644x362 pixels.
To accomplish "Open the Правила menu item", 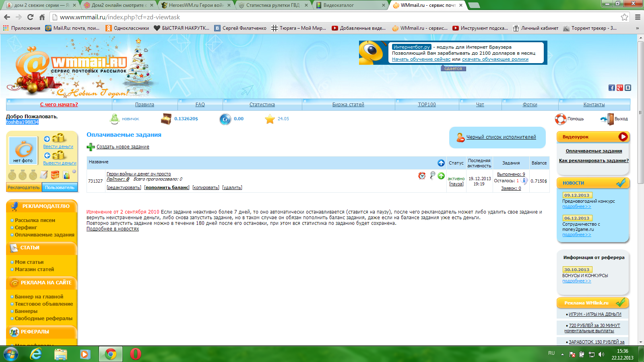I will click(144, 105).
